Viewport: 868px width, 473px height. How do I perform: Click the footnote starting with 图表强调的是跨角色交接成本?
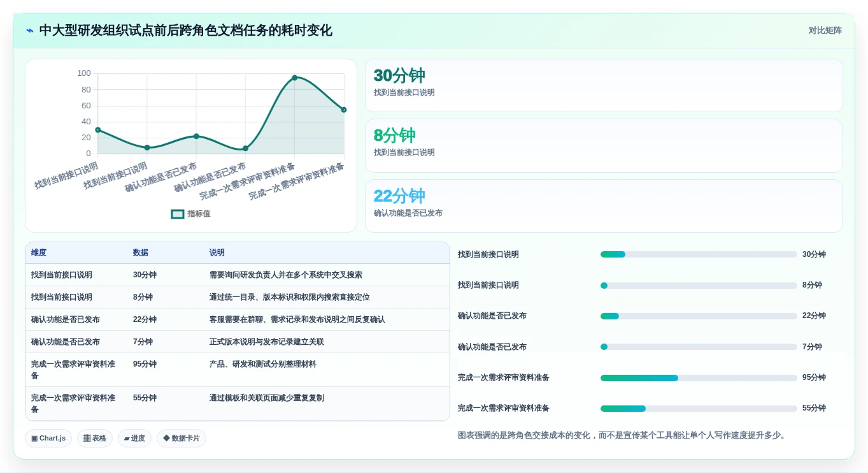[x=622, y=436]
